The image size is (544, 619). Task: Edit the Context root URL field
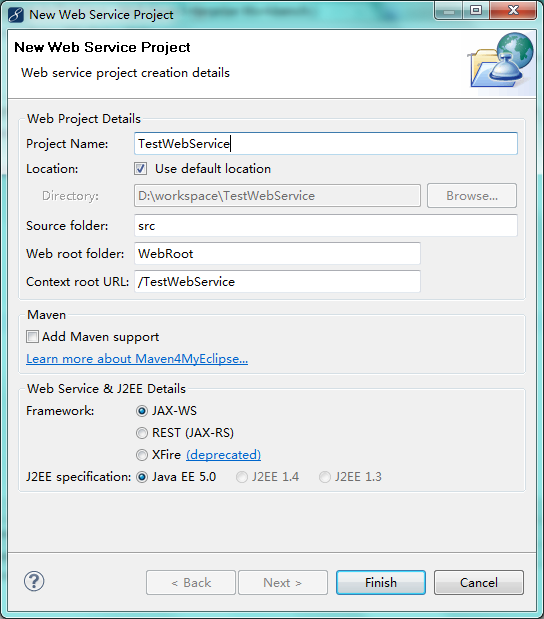click(x=277, y=281)
